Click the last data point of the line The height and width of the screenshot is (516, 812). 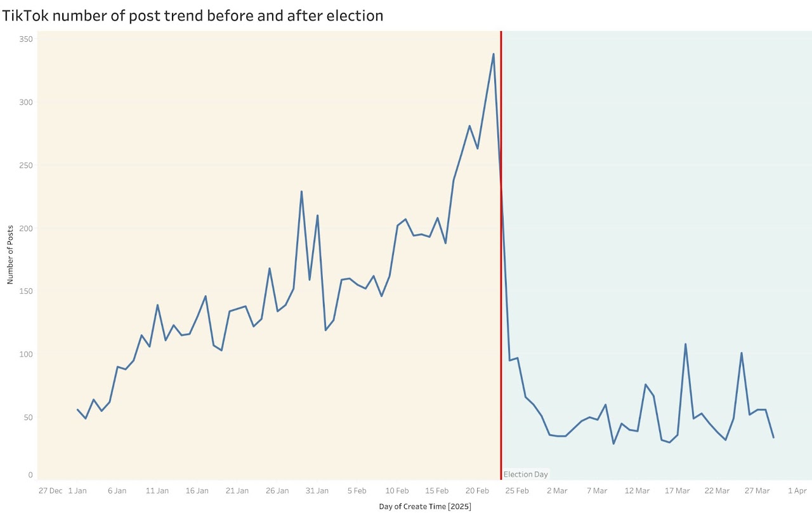[x=773, y=437]
